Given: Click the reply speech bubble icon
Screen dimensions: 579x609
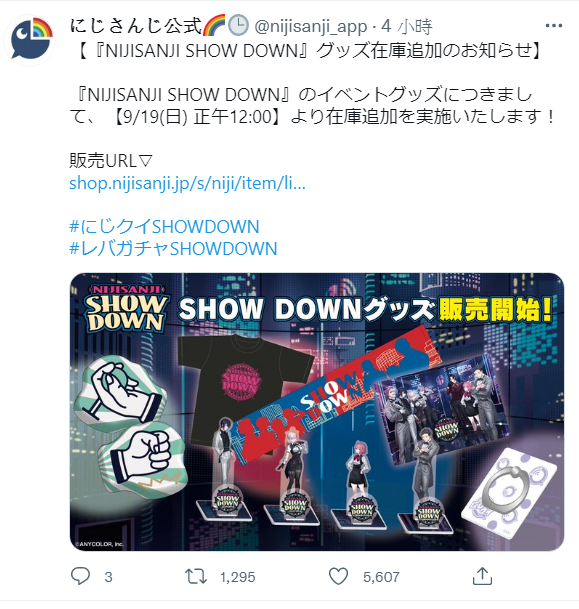Looking at the screenshot, I should 80,576.
